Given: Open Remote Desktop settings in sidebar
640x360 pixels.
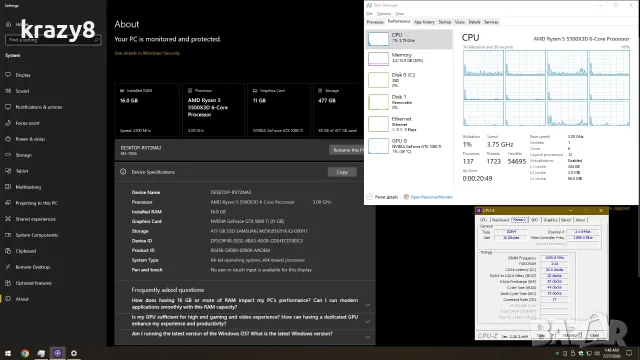Looking at the screenshot, I should pos(32,267).
